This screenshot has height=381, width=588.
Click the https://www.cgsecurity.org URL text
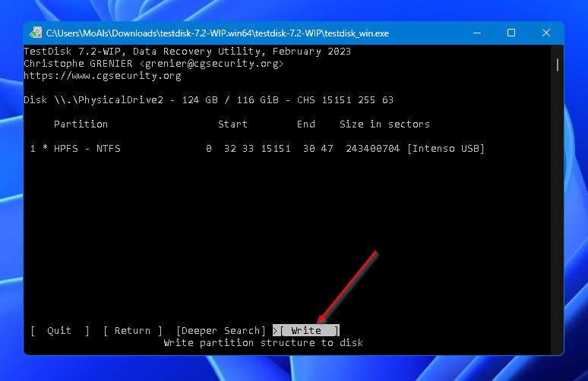pyautogui.click(x=103, y=76)
